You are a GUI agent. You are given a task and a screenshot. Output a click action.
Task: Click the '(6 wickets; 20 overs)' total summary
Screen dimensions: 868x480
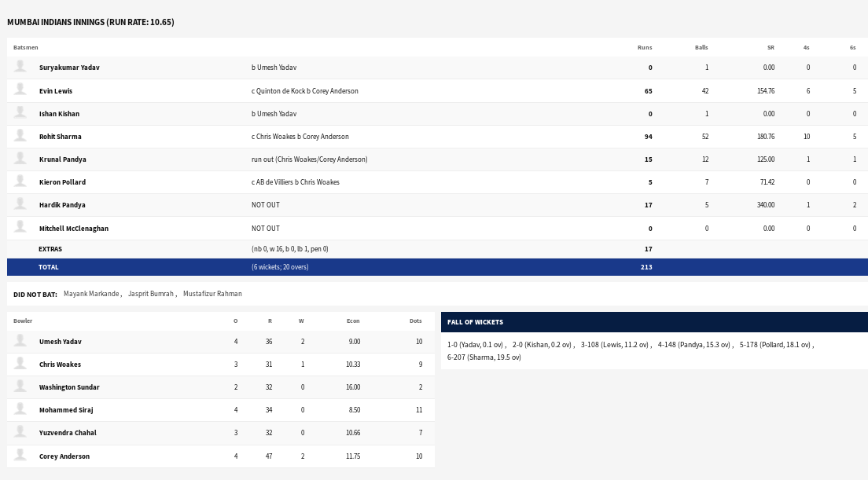click(280, 267)
